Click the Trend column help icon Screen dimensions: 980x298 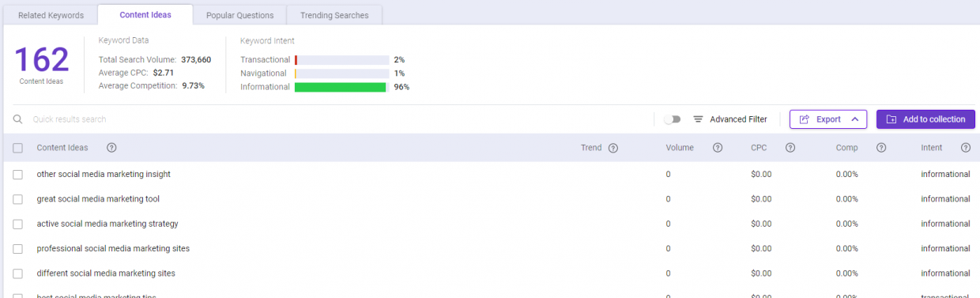click(x=613, y=148)
